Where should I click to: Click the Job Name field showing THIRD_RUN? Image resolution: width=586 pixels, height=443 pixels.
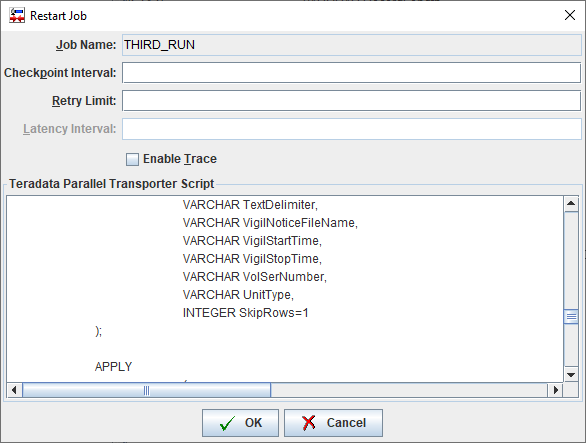click(x=351, y=45)
